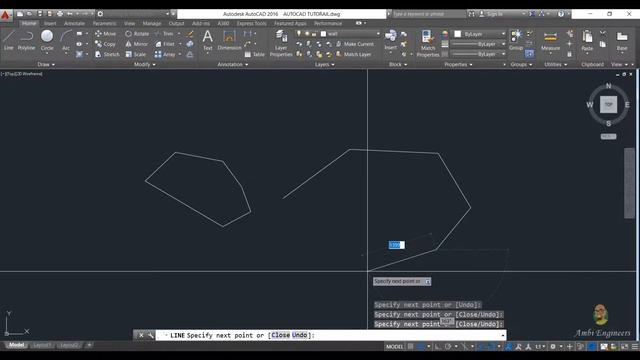Toggle MODEL space button in status bar
The height and width of the screenshot is (360, 640).
point(394,347)
